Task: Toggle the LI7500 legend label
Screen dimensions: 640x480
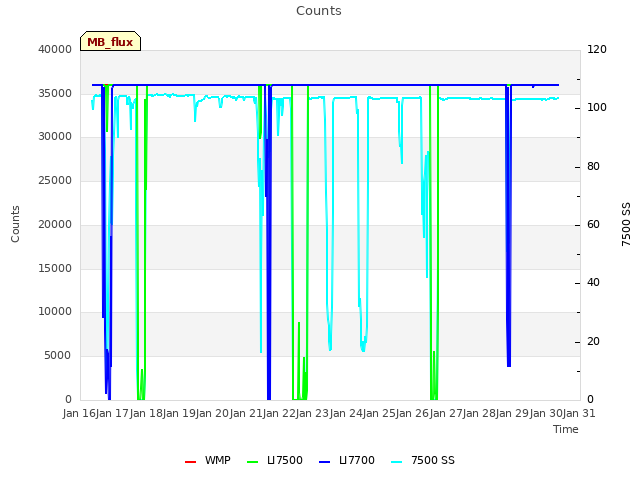Action: point(284,460)
